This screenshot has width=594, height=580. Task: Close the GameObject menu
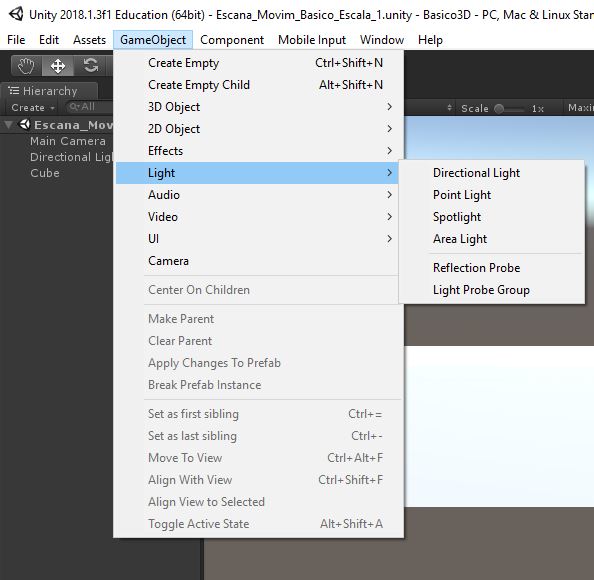pos(153,40)
